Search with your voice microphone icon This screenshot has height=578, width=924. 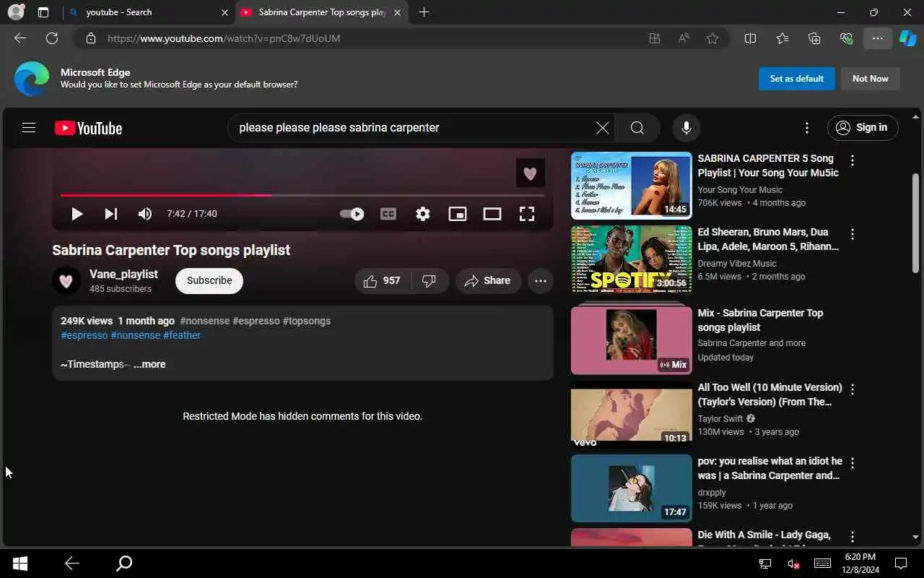click(x=687, y=128)
